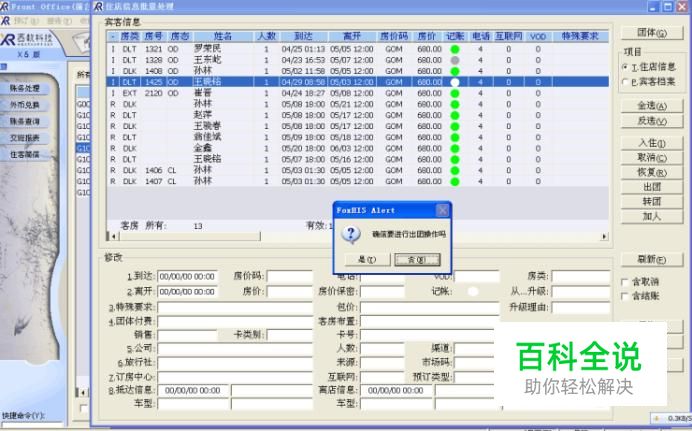This screenshot has height=431, width=692.
Task: Click the guest table right scroll arrow
Action: (604, 236)
